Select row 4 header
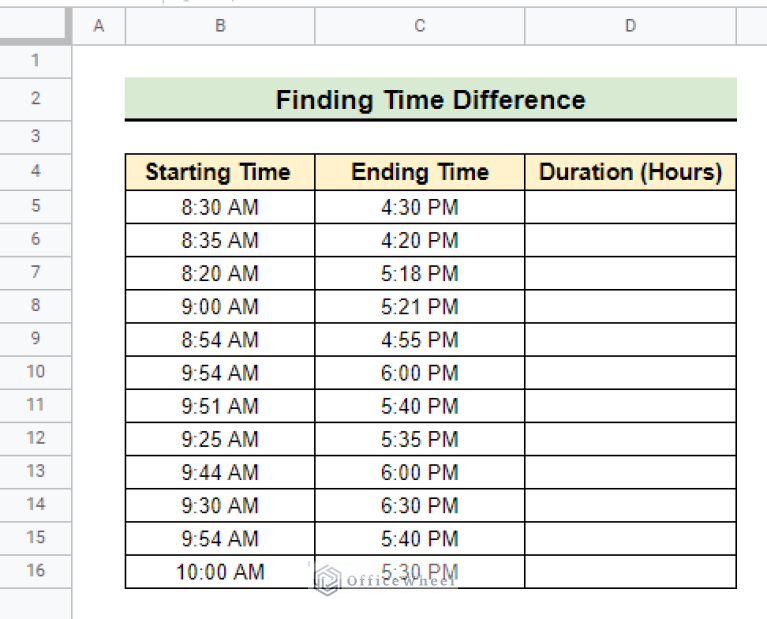 (36, 171)
